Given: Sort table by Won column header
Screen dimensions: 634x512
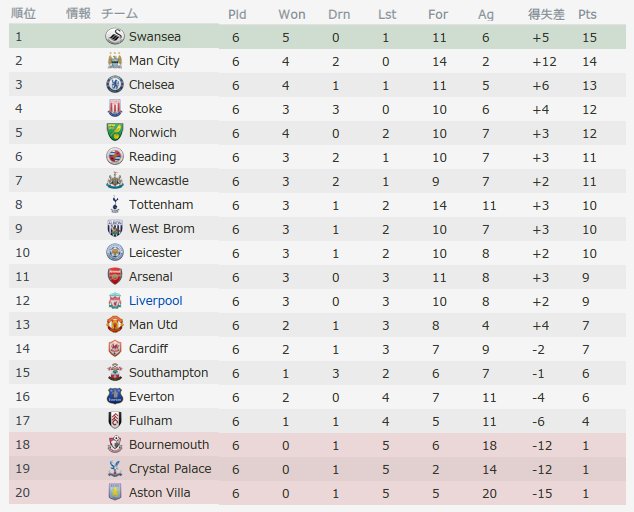Looking at the screenshot, I should point(292,14).
